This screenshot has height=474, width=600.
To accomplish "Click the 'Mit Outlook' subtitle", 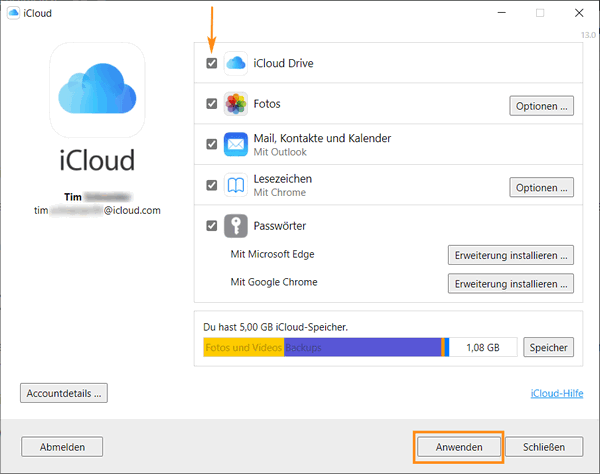I will point(280,152).
